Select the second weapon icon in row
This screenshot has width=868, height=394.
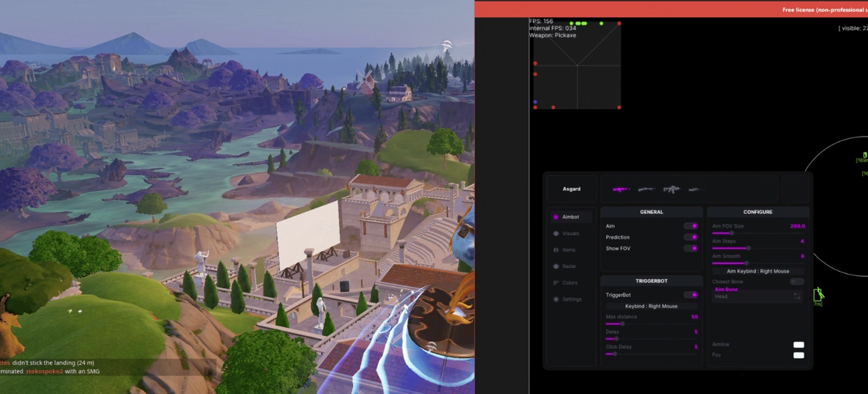[646, 189]
